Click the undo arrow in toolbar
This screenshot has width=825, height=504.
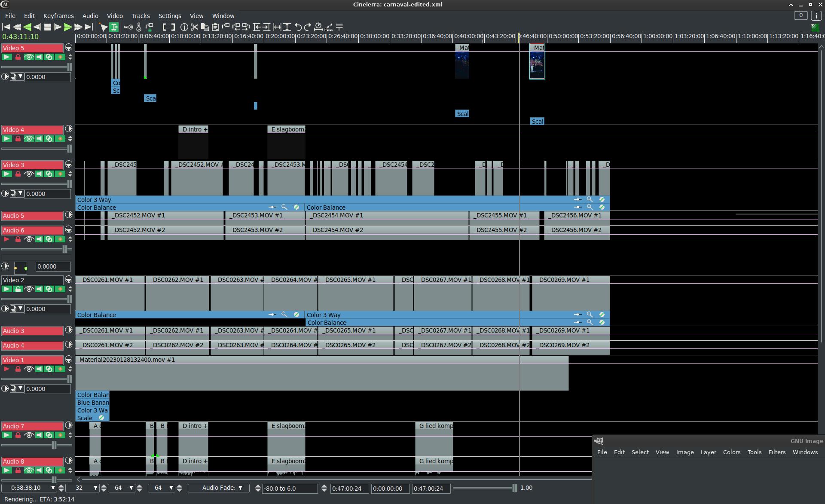[x=298, y=27]
